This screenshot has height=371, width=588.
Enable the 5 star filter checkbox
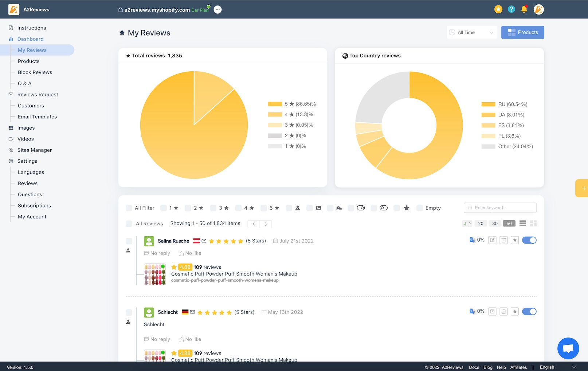pos(264,208)
